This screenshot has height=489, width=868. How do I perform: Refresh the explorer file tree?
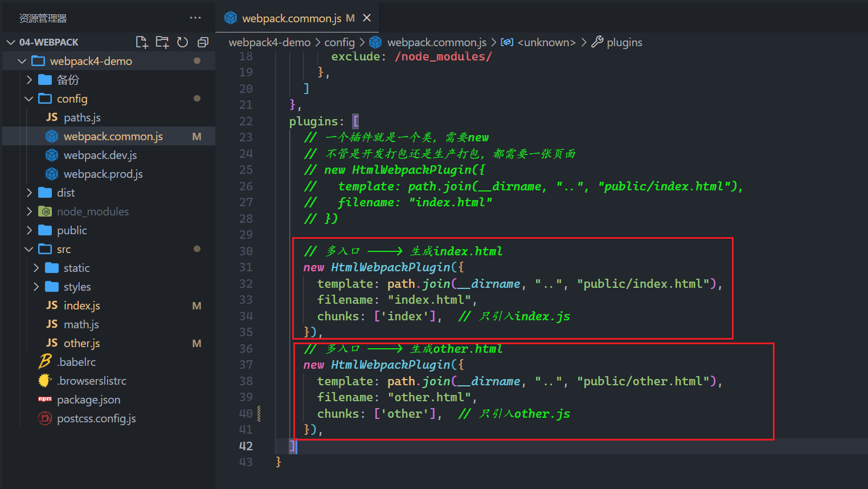pyautogui.click(x=182, y=42)
